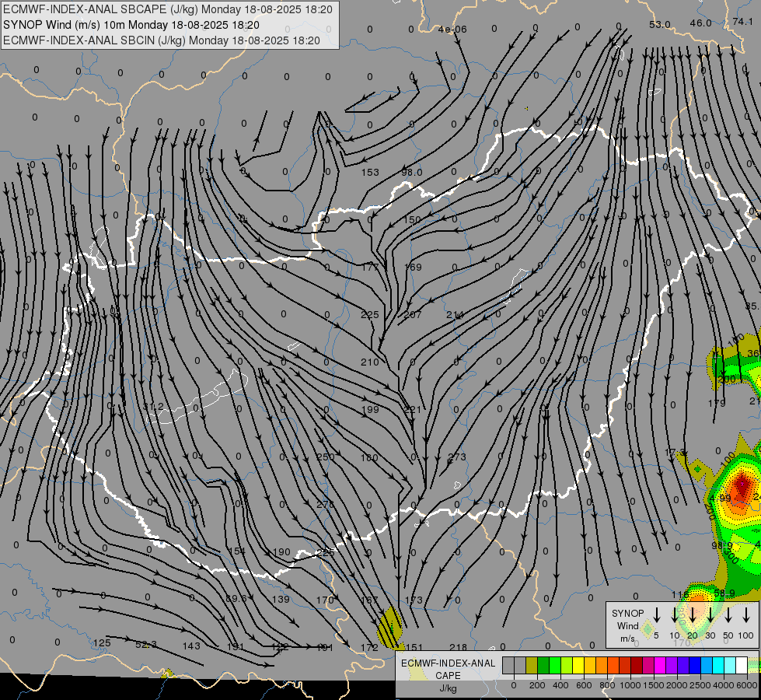Click the 4e-06 value at map top
The height and width of the screenshot is (700, 761).
point(452,29)
